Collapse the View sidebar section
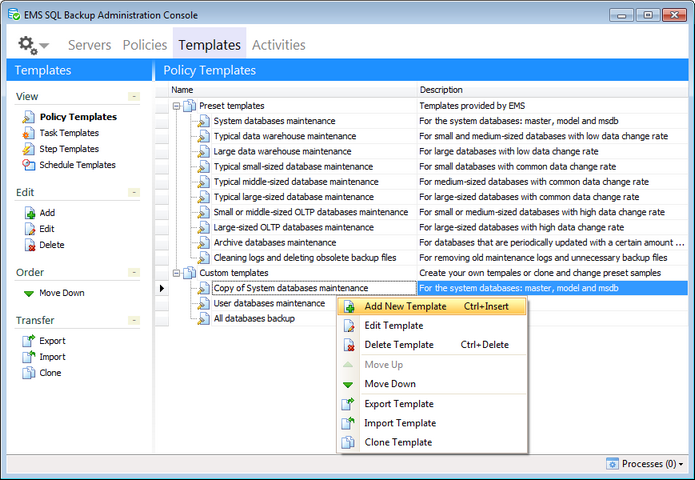The height and width of the screenshot is (480, 695). [x=134, y=96]
